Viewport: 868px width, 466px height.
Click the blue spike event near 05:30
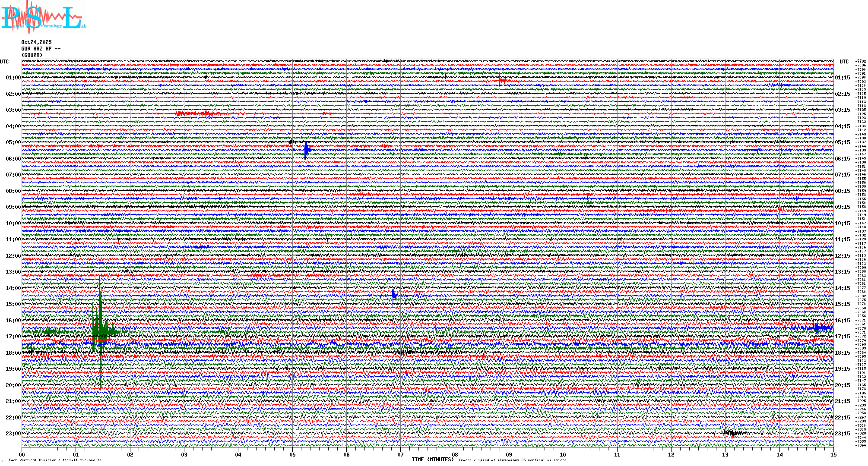[306, 149]
